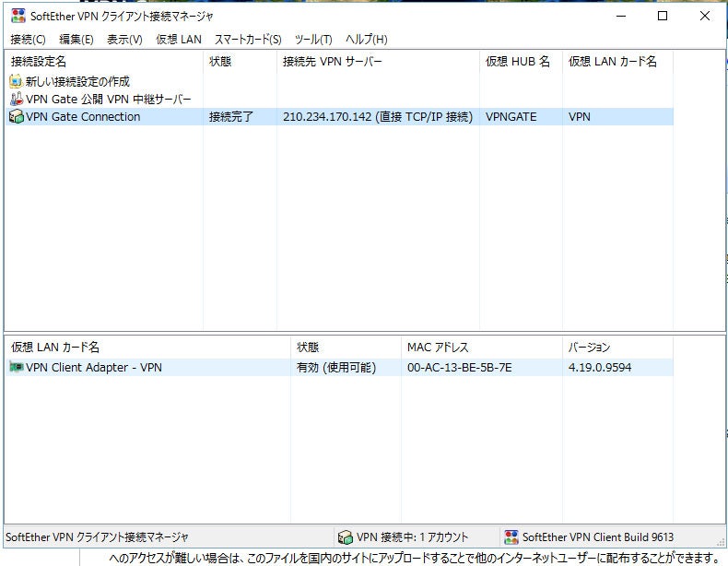Click the VPN LAN card cell in connection row
This screenshot has height=566, width=728.
[x=580, y=116]
